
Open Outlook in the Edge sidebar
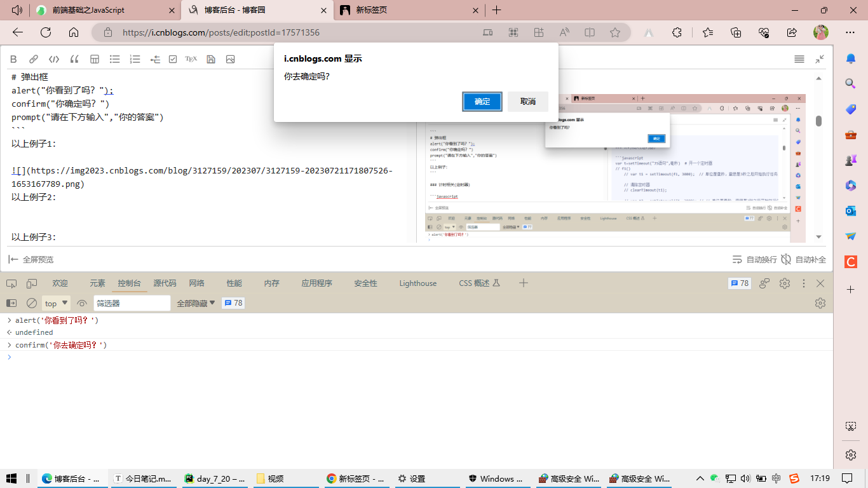pos(851,210)
